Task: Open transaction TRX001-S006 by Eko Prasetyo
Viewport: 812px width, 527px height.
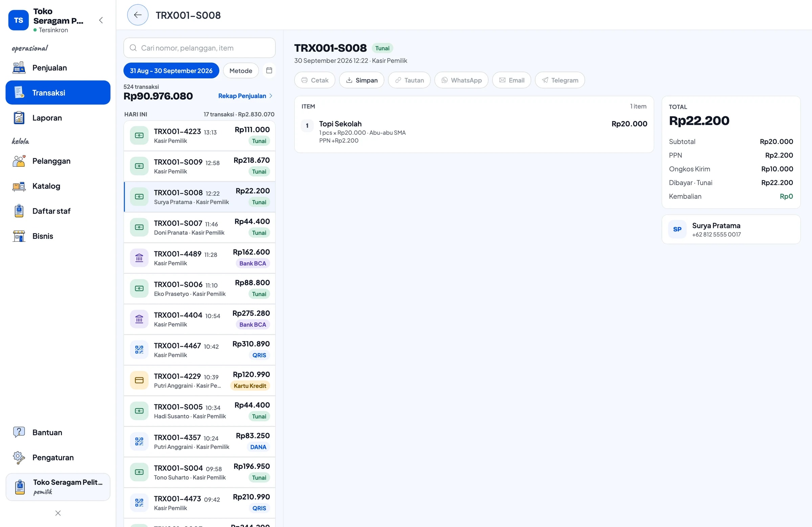Action: pos(199,289)
